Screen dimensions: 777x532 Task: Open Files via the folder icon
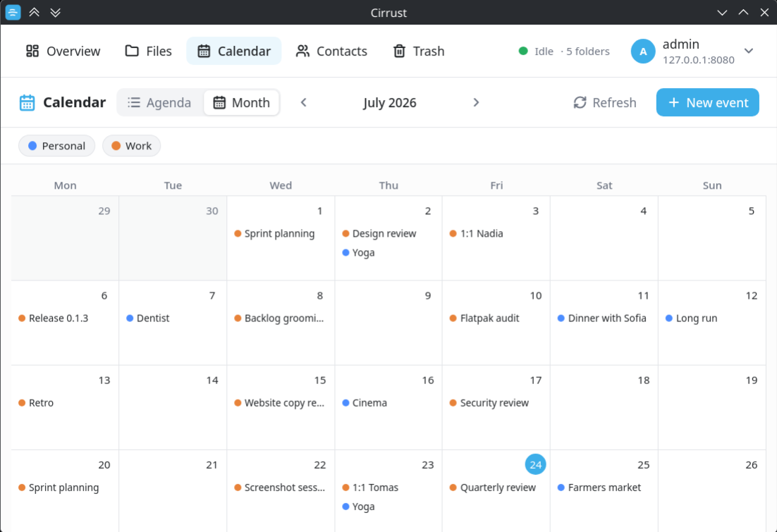(132, 51)
